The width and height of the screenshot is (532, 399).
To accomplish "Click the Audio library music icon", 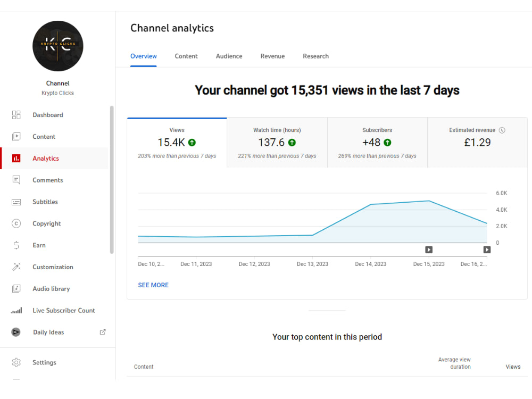I will tap(16, 289).
